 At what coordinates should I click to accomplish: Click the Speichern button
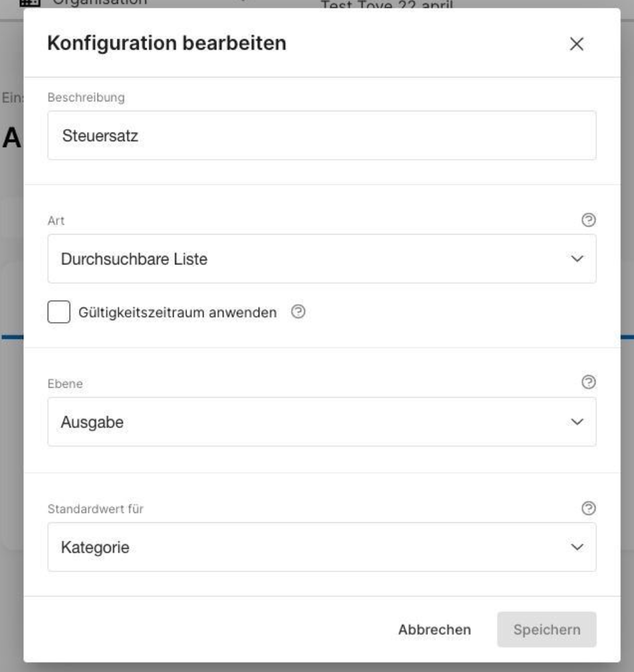546,630
